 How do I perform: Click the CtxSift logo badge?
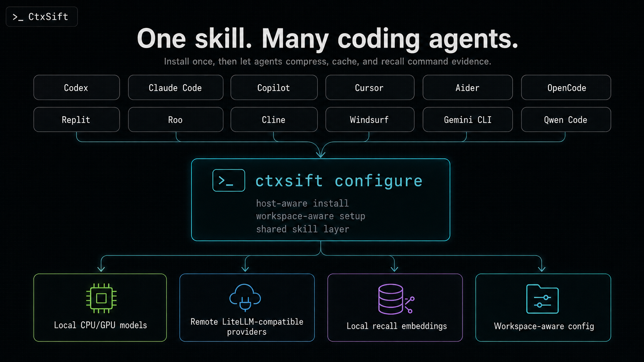coord(42,17)
